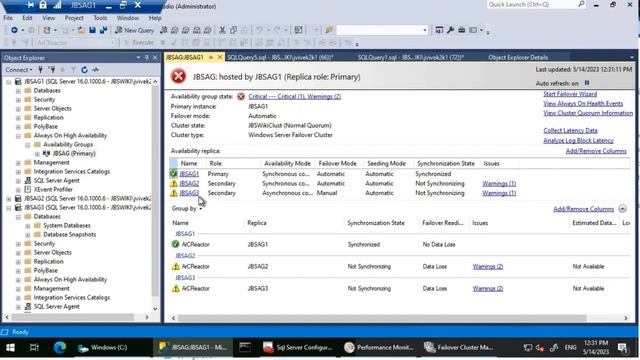This screenshot has width=640, height=360.
Task: Switch to the SQLQuery5.sql tab
Action: [x=280, y=58]
